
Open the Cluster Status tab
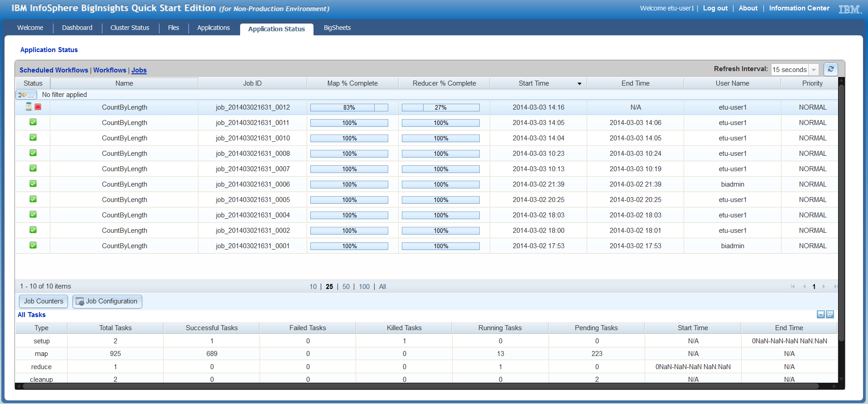(130, 28)
